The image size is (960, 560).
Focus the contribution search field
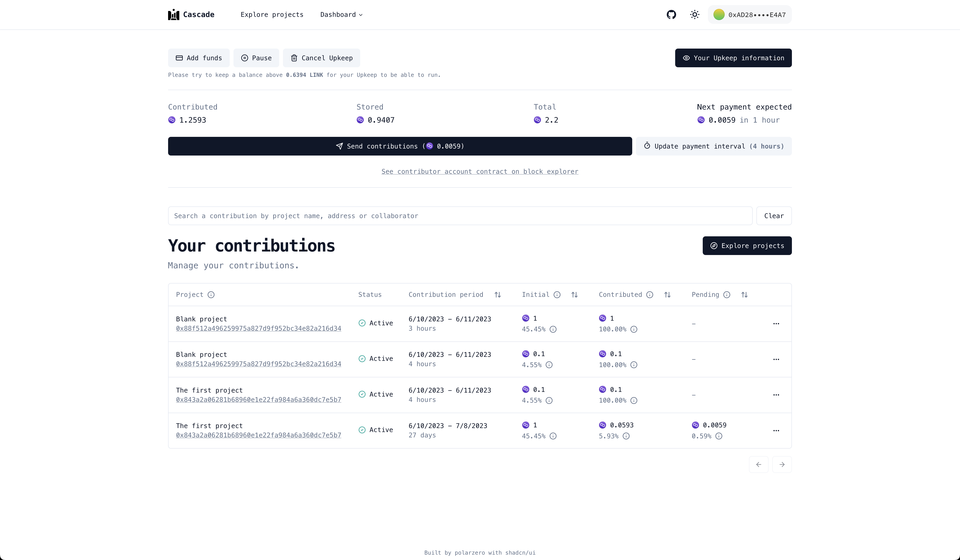(460, 216)
